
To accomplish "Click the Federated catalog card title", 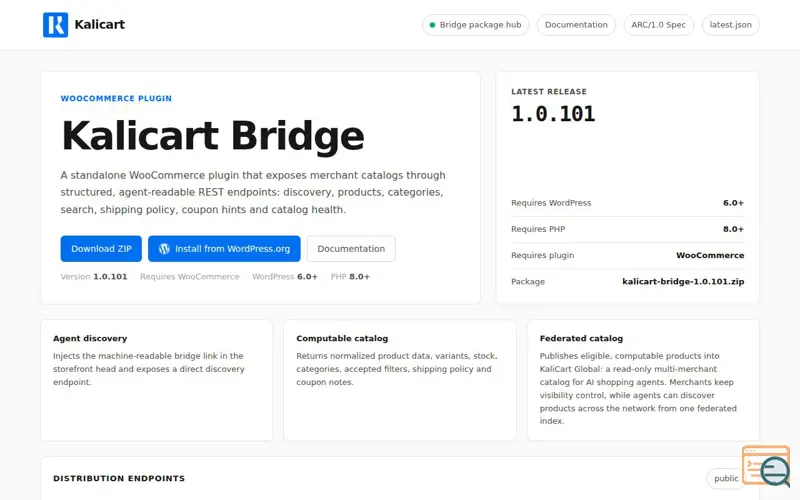I will point(581,338).
